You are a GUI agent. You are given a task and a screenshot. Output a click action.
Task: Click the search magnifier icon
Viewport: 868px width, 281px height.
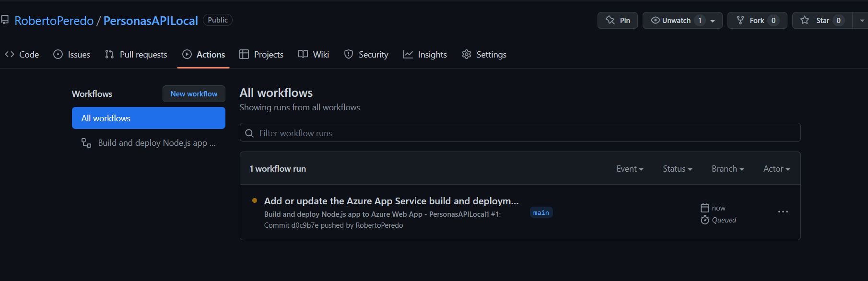249,133
